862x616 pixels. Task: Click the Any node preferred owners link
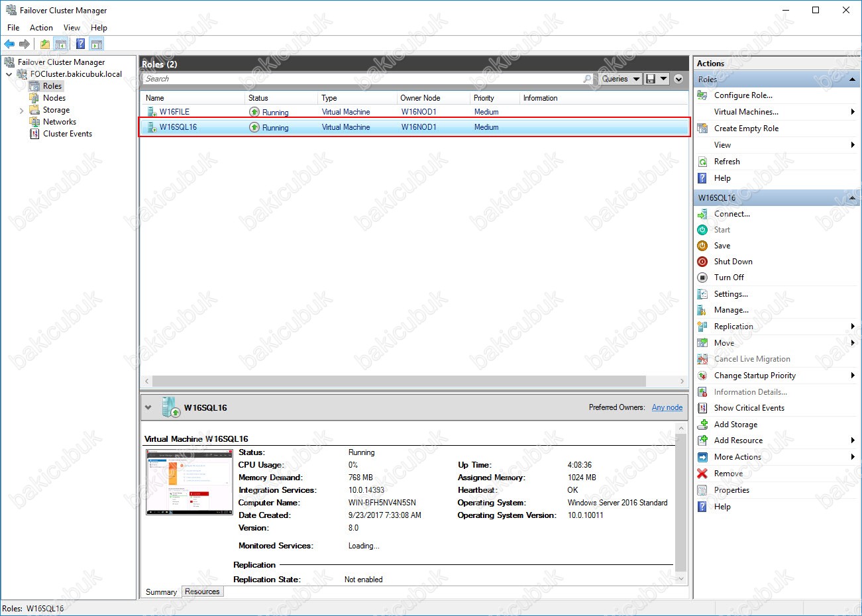pos(667,407)
